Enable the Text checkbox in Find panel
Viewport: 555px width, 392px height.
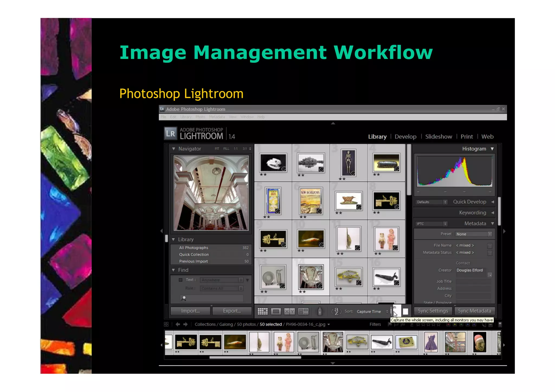pos(180,280)
